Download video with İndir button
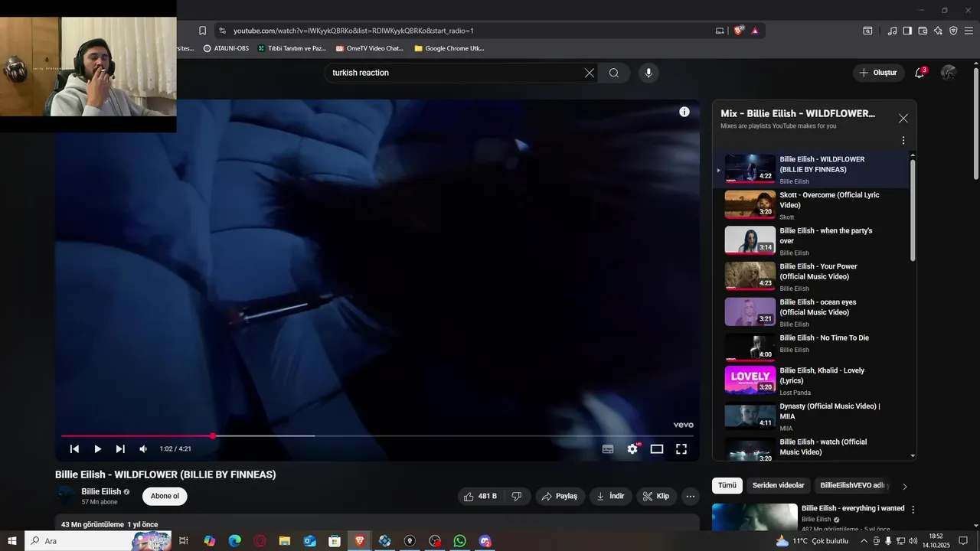Screen dimensions: 980x551 click(x=610, y=496)
